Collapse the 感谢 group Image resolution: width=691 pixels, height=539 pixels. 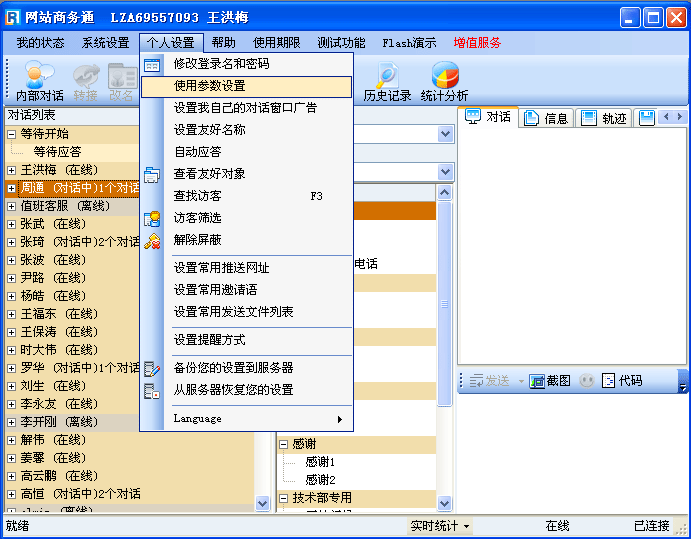click(284, 444)
